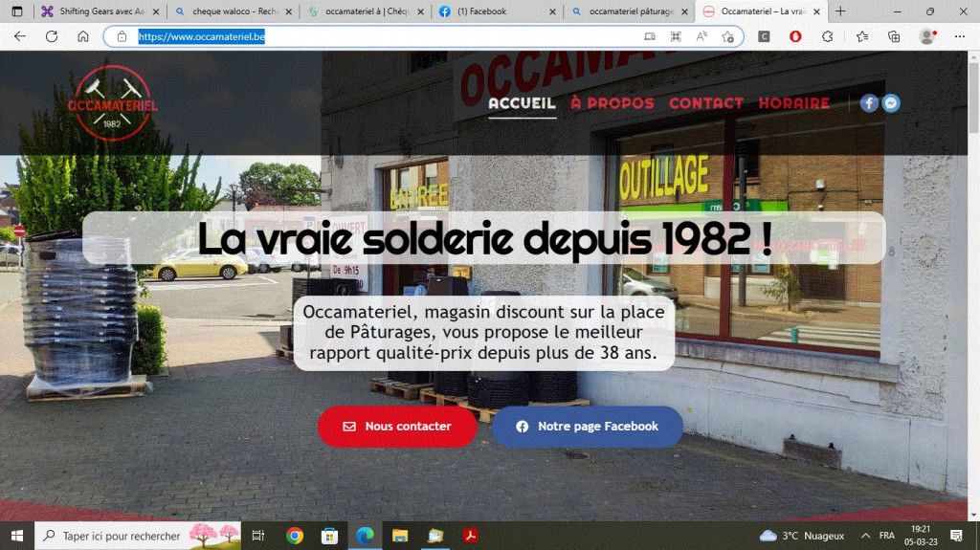
Task: Show hidden tray icons chevron
Action: [865, 536]
